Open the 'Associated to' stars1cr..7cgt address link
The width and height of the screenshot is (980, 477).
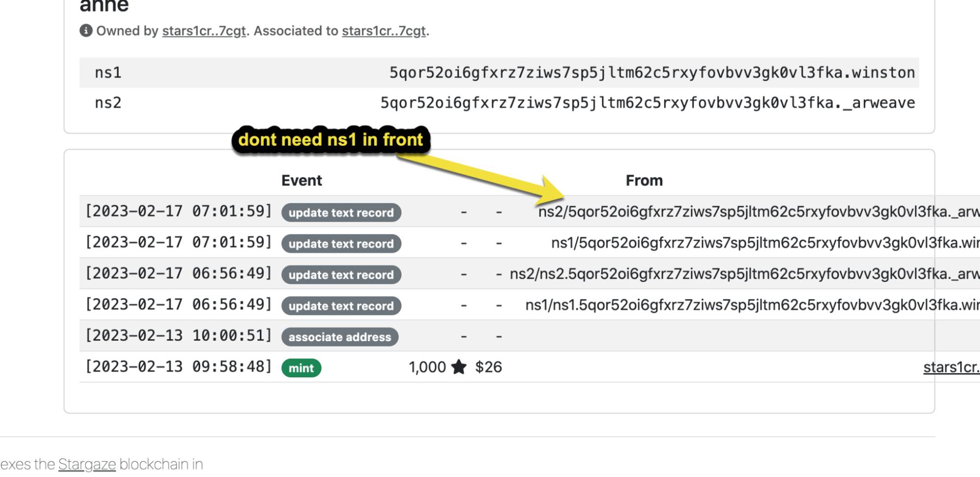click(383, 31)
